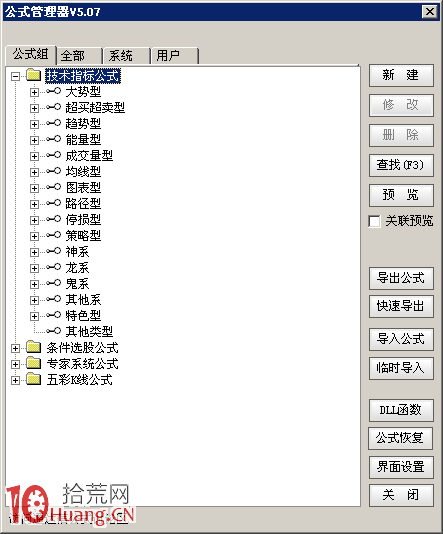Click the 专家系统公式 folder icon

(x=34, y=363)
